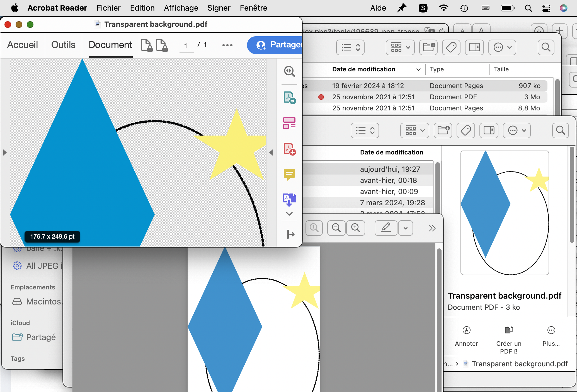Viewport: 577px width, 392px height.
Task: Click the Create PDF tool icon
Action: click(289, 149)
